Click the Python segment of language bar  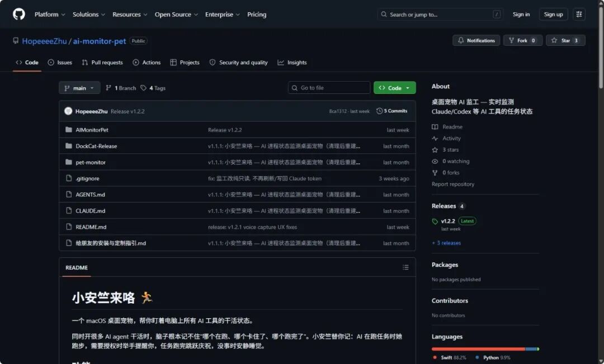click(531, 349)
